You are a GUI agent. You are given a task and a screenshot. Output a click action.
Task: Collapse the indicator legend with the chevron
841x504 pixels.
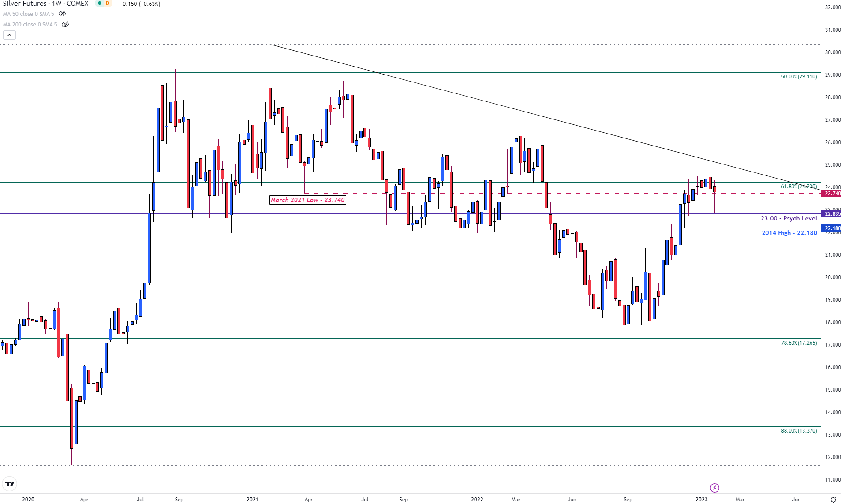tap(9, 35)
